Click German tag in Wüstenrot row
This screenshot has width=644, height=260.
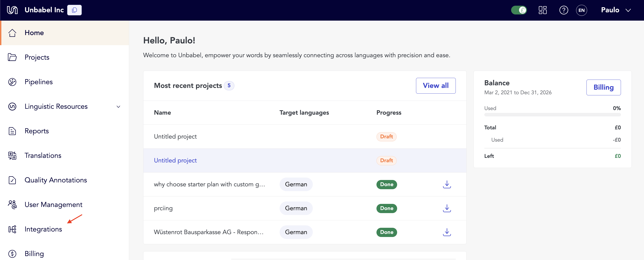pyautogui.click(x=296, y=232)
